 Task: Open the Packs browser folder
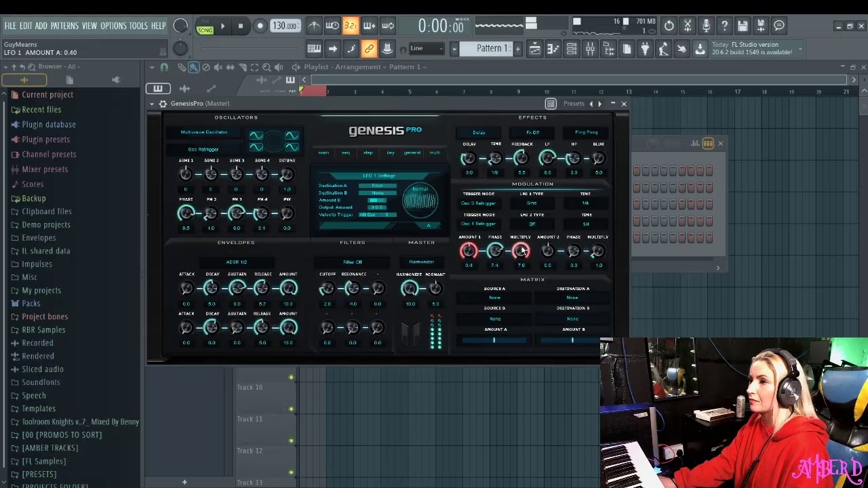pyautogui.click(x=31, y=304)
